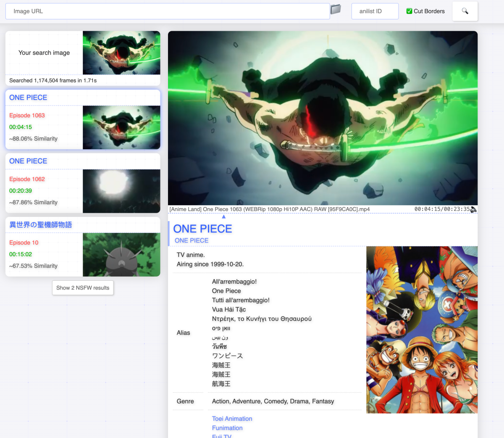The width and height of the screenshot is (504, 438).
Task: Open the smaller ONE PIECE subtitle link
Action: click(x=192, y=240)
